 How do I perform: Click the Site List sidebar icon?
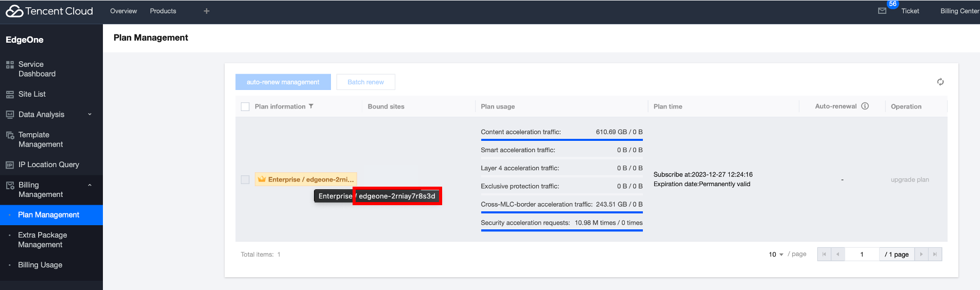(x=10, y=95)
